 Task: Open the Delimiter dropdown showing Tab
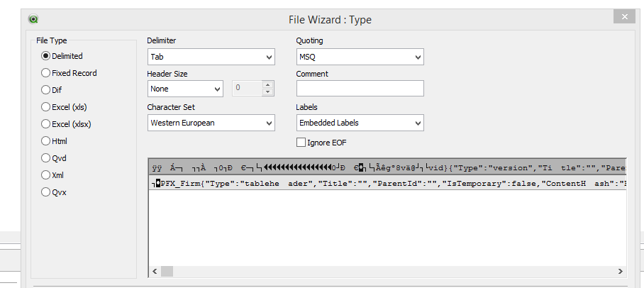coord(211,57)
